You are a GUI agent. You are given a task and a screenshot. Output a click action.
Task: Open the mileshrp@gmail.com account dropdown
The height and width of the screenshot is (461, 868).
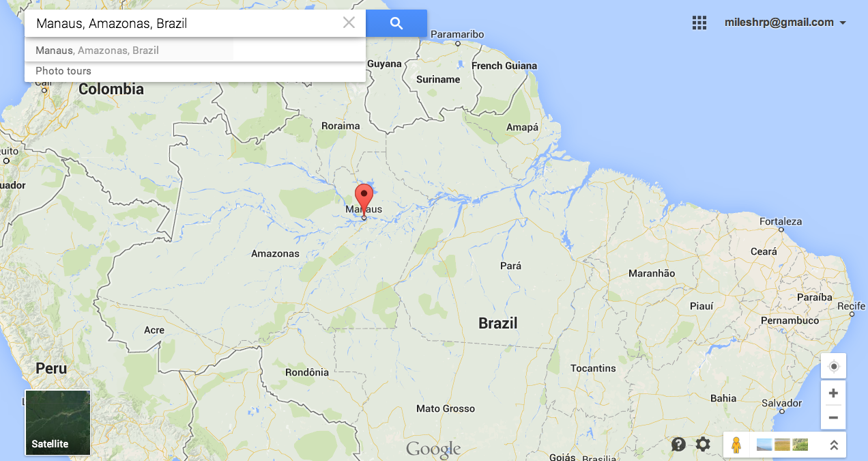[x=785, y=23]
